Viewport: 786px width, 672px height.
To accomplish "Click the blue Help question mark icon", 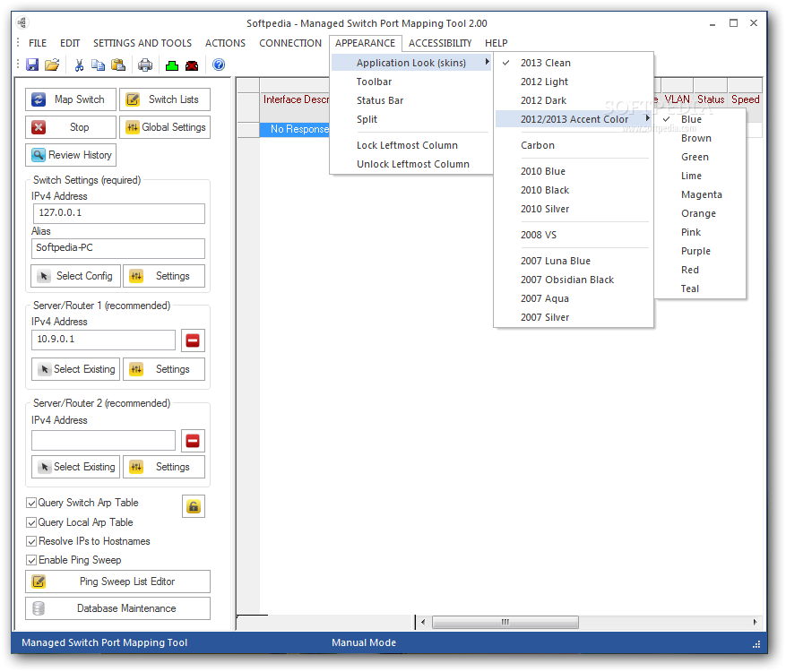I will click(x=219, y=65).
